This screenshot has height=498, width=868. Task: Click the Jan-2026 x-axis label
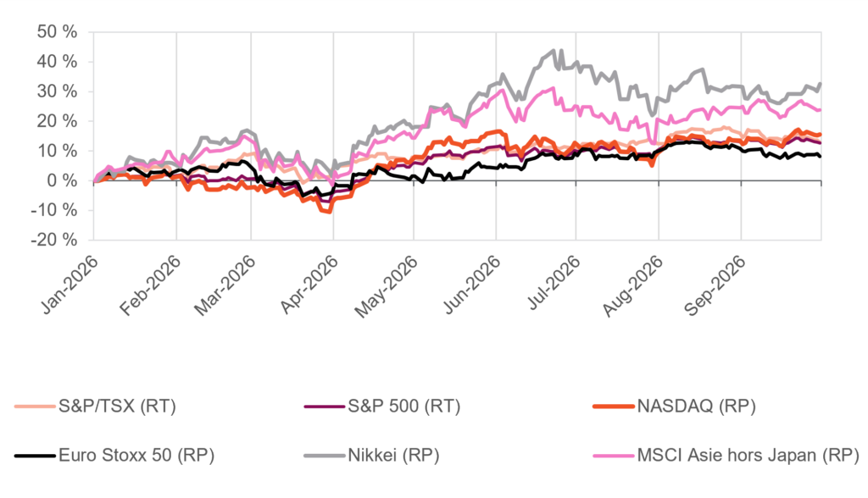pos(70,285)
